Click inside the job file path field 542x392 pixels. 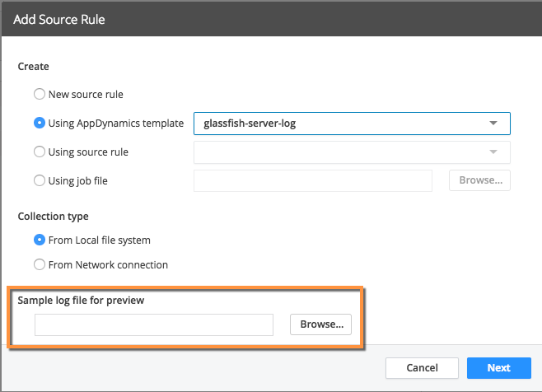pos(313,180)
